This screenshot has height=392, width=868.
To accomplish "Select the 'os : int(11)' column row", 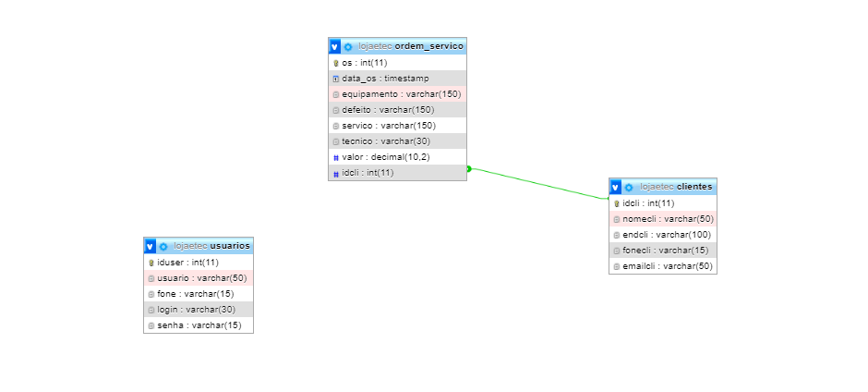I will (397, 63).
